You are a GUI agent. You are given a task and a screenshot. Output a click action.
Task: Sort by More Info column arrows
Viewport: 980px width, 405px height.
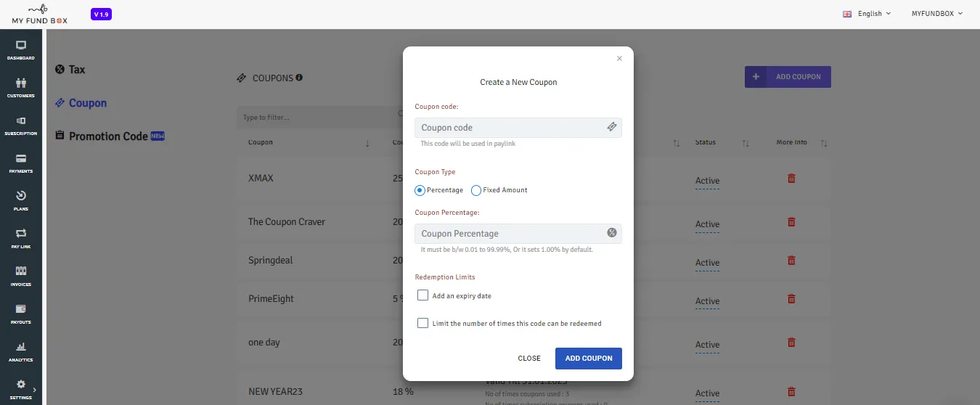point(824,143)
